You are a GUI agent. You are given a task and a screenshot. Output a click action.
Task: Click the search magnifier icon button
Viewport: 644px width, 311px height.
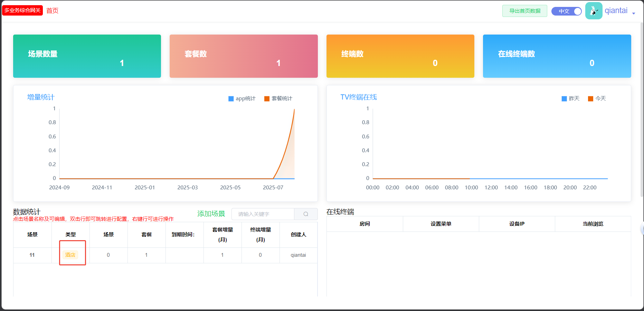[x=306, y=214]
